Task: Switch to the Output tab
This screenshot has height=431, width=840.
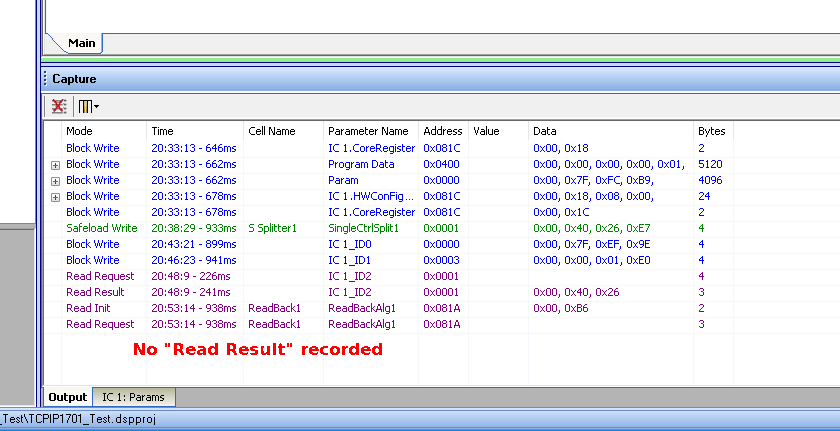Action: tap(68, 397)
